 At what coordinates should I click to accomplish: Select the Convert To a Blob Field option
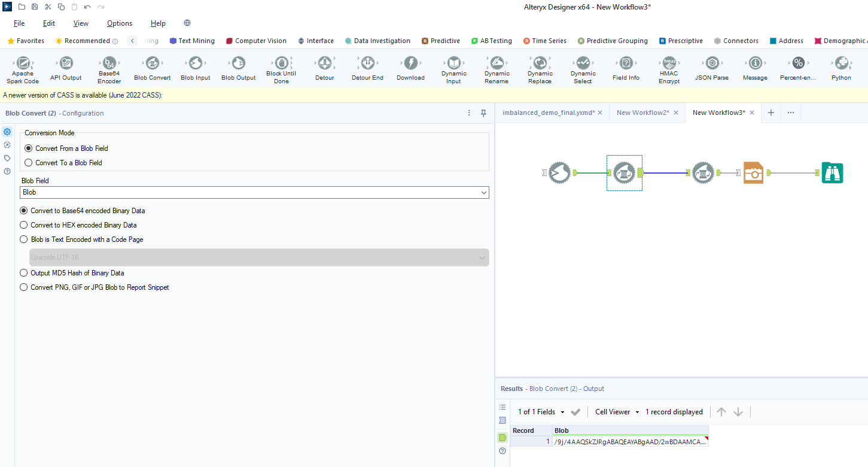(x=28, y=162)
